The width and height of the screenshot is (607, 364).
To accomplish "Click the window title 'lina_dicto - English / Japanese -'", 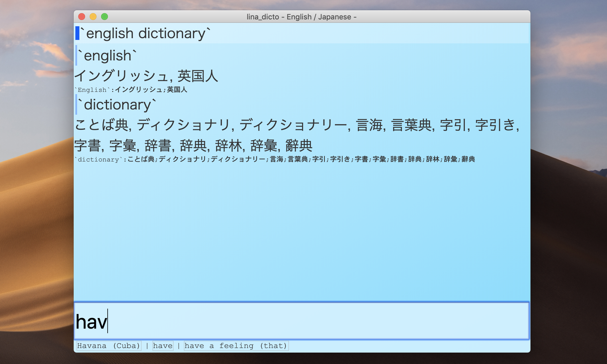I will click(302, 17).
